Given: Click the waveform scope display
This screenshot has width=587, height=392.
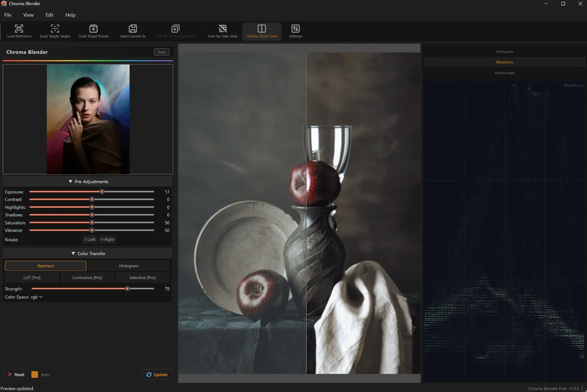Looking at the screenshot, I should [x=504, y=231].
